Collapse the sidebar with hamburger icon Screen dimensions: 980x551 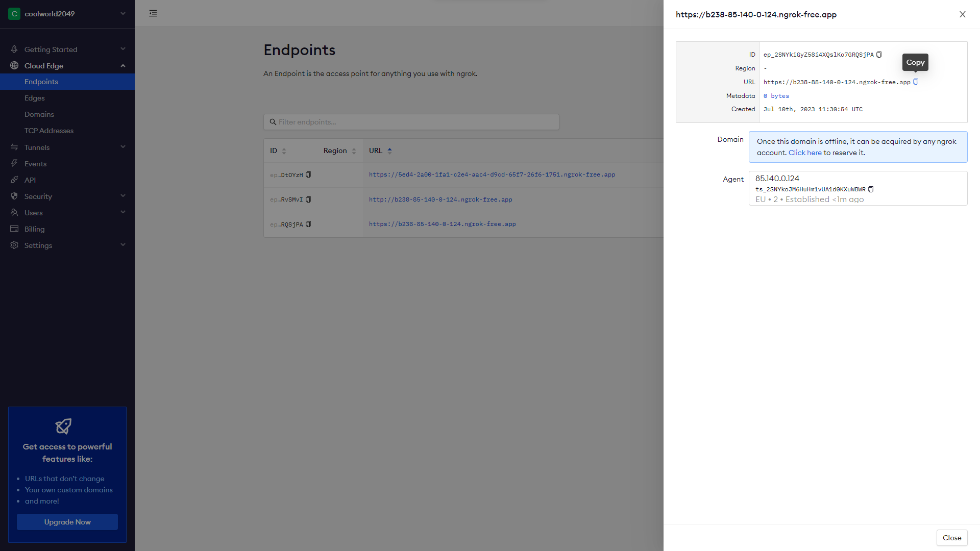tap(153, 13)
